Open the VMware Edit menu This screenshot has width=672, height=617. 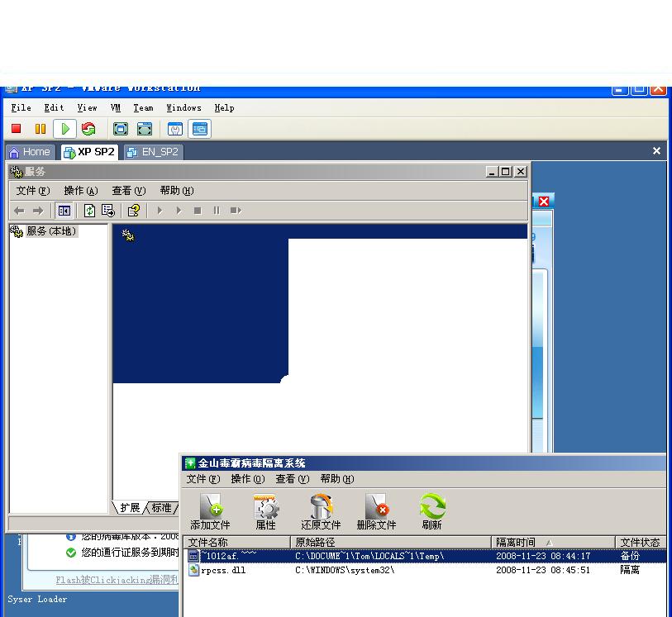pyautogui.click(x=54, y=108)
